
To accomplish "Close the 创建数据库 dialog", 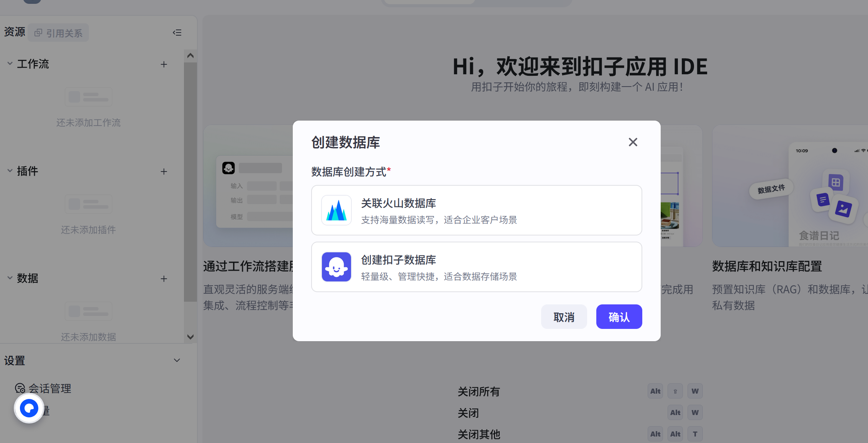I will (633, 142).
